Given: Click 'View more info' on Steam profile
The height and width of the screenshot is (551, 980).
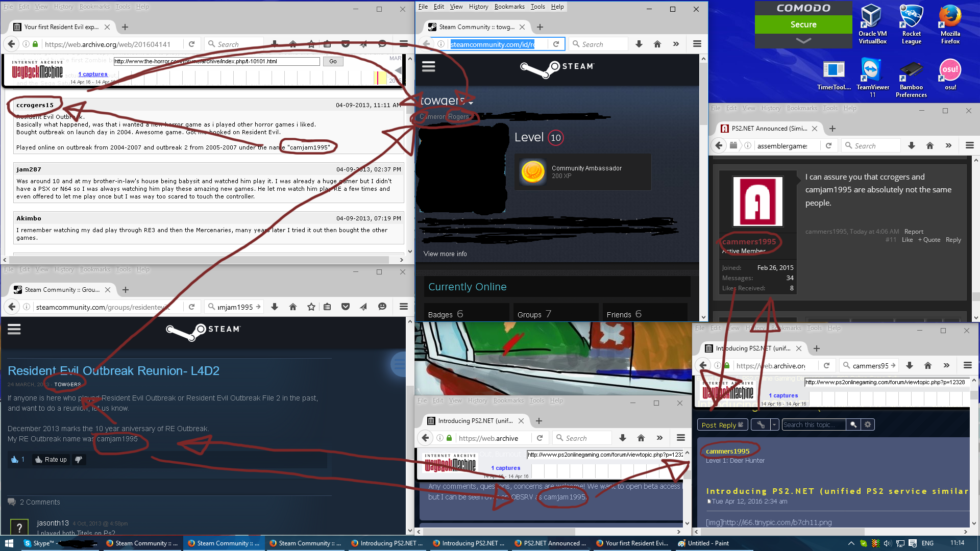Looking at the screenshot, I should click(445, 254).
